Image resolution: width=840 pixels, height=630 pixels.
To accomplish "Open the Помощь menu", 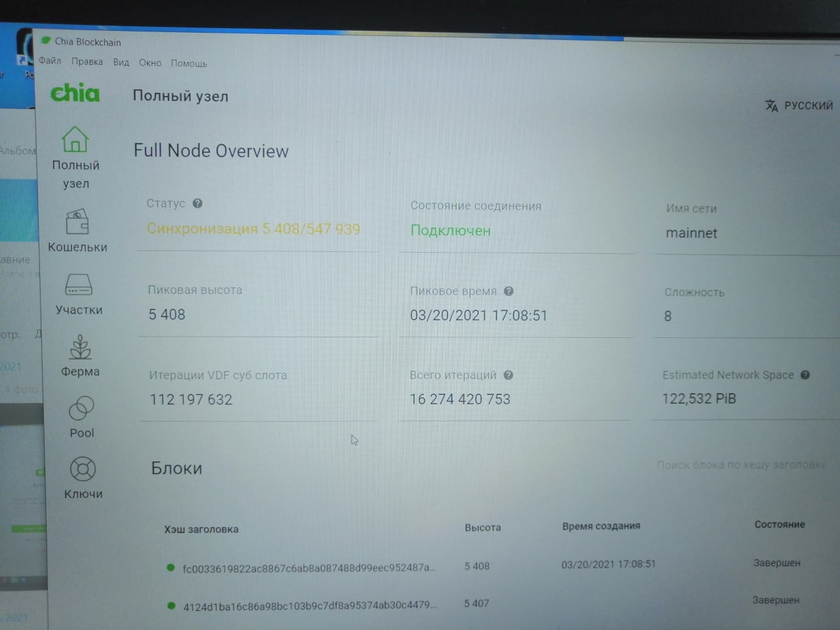I will click(189, 64).
